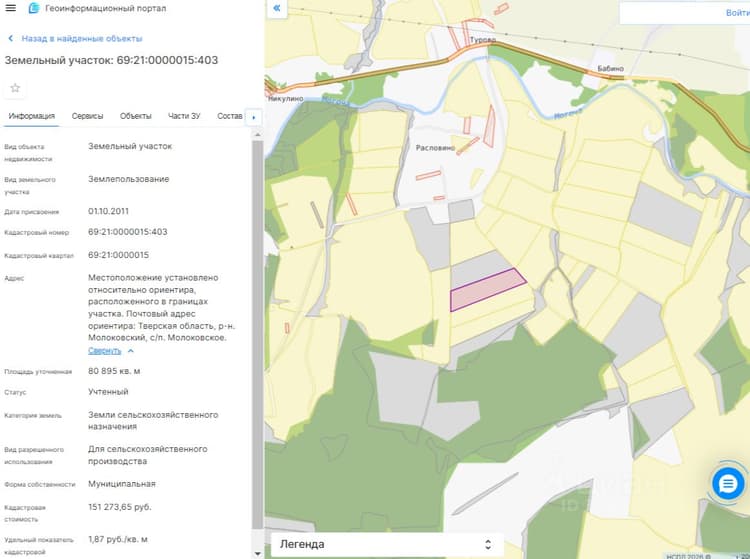Click the scrollbar down arrow
Viewport: 750px width, 559px height.
click(257, 554)
